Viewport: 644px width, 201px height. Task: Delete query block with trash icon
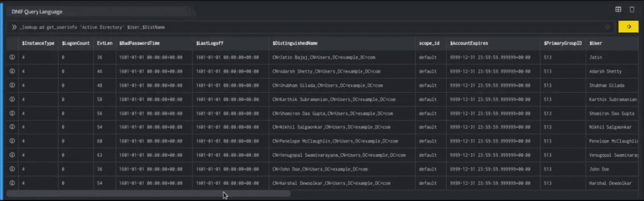click(631, 9)
